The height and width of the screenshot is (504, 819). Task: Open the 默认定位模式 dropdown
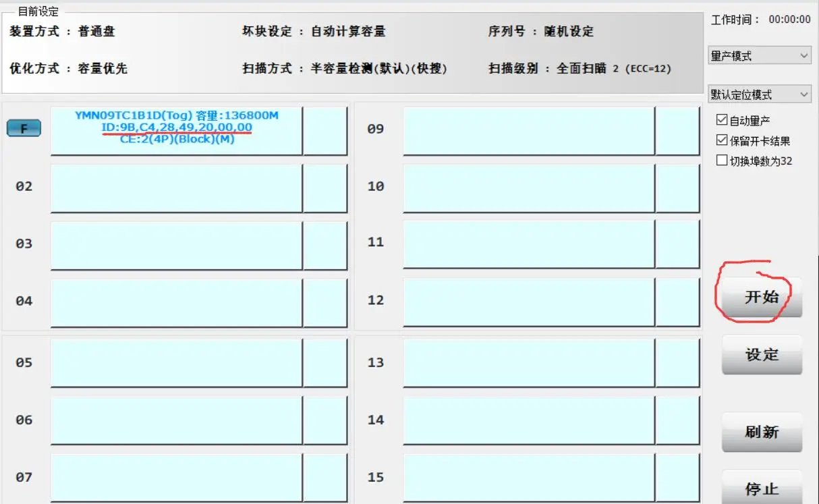759,94
